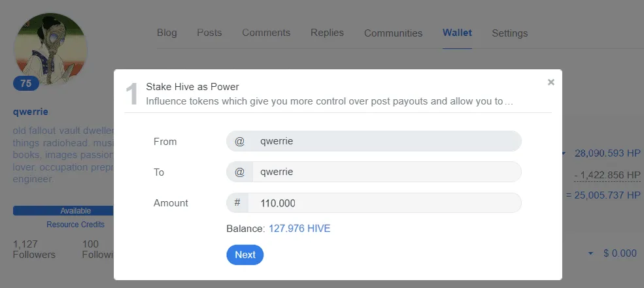This screenshot has width=644, height=288.
Task: Click the Resource Credits label
Action: tap(76, 225)
